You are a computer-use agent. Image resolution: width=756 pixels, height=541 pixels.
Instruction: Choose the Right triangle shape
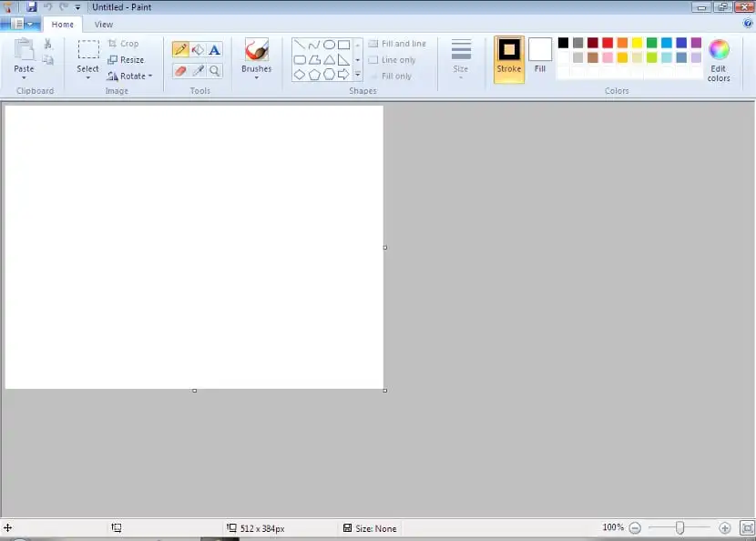point(343,60)
